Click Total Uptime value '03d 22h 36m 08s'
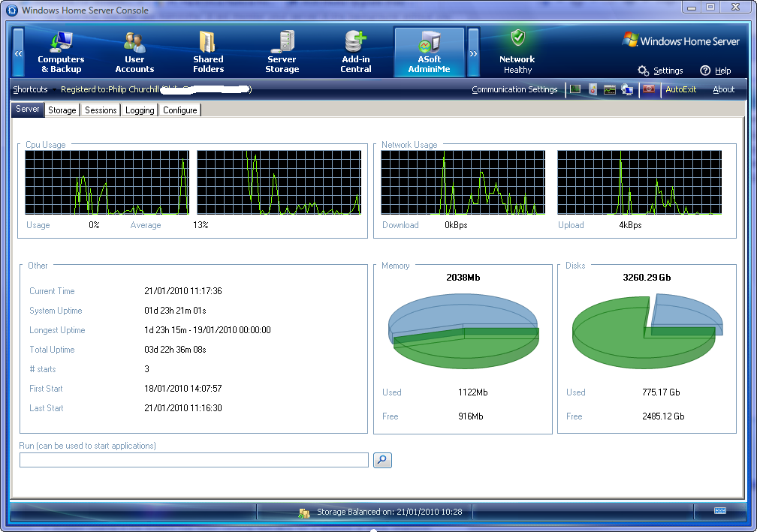757x532 pixels. click(x=175, y=350)
